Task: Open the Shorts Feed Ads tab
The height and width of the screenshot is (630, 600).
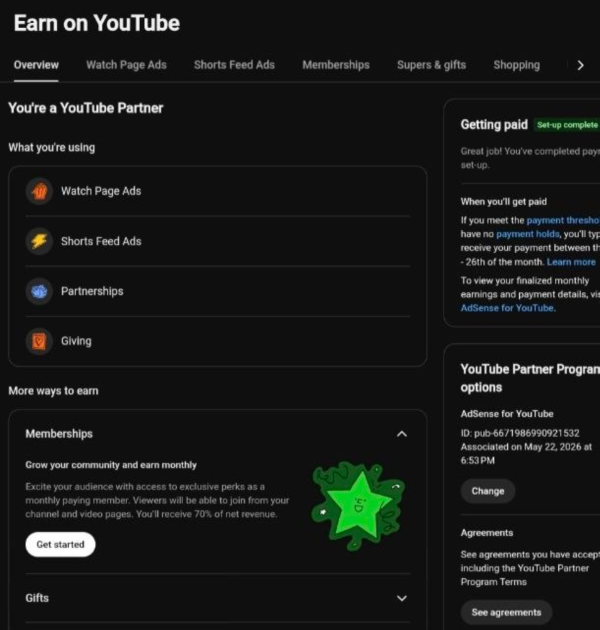Action: [234, 65]
